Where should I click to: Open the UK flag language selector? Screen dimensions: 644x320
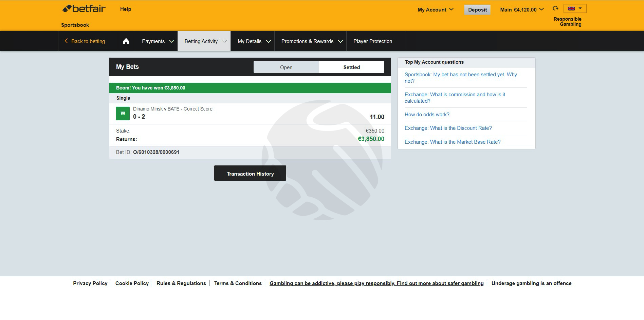[575, 8]
